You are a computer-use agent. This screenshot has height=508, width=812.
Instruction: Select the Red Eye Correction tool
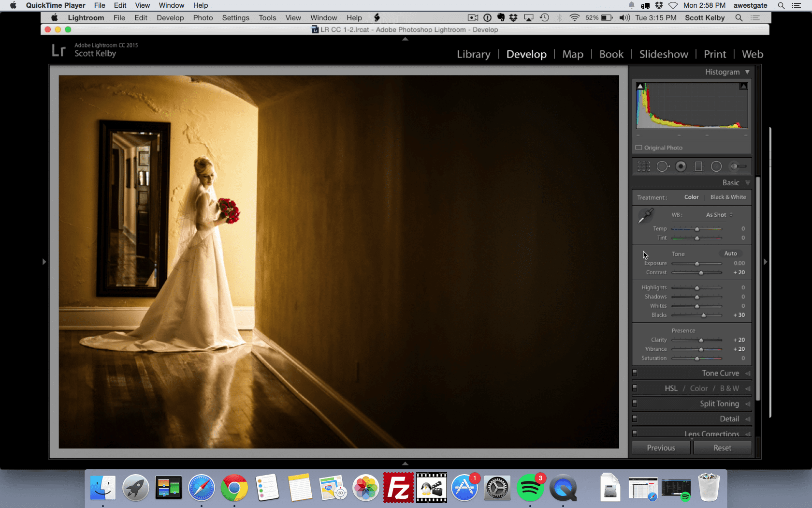[x=681, y=166]
